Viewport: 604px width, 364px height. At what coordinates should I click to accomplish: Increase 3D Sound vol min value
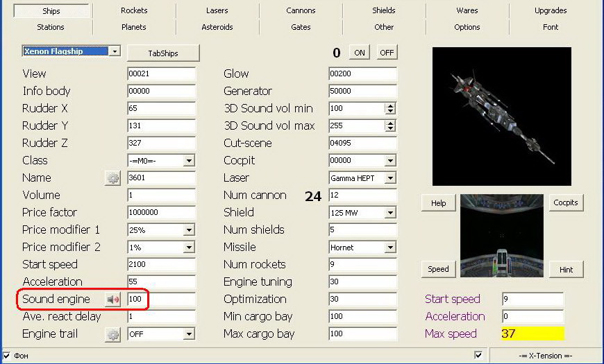[x=390, y=106]
